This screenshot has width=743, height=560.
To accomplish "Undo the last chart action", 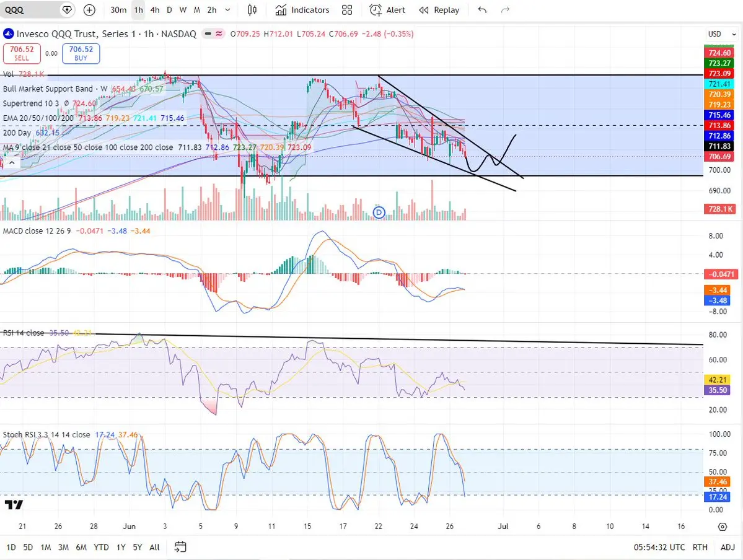I will point(482,10).
